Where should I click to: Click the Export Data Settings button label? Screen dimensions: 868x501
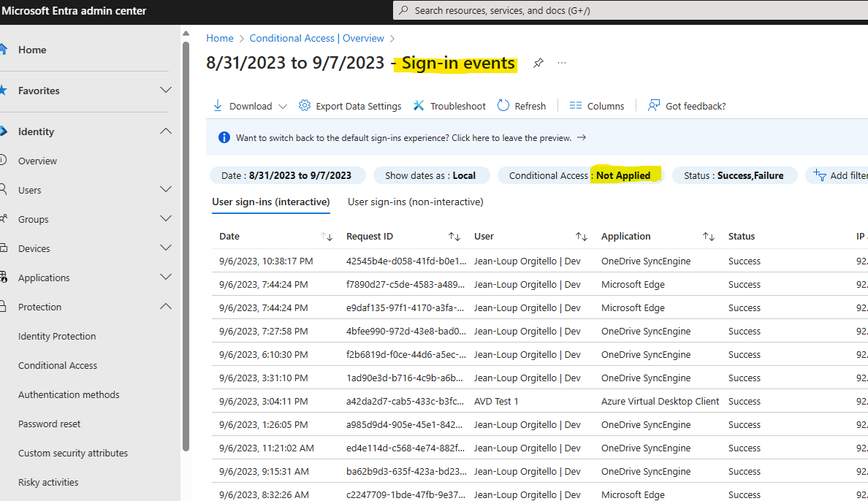[x=359, y=107]
